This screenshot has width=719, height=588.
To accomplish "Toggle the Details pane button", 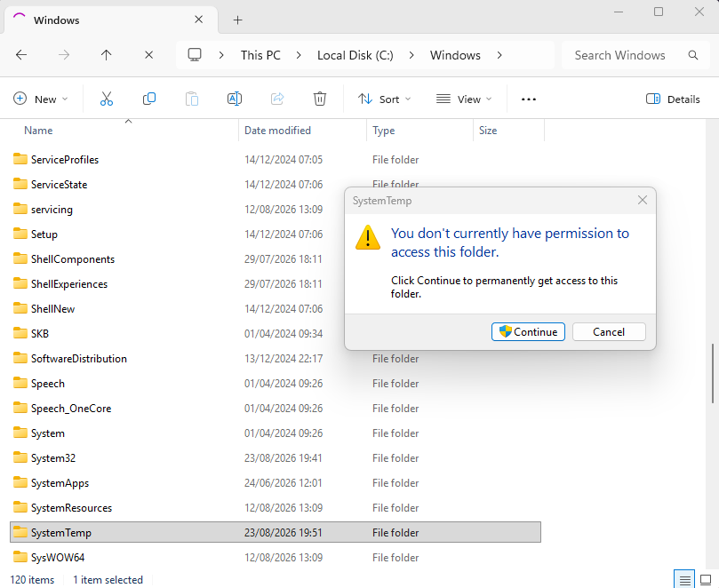I will click(x=673, y=99).
